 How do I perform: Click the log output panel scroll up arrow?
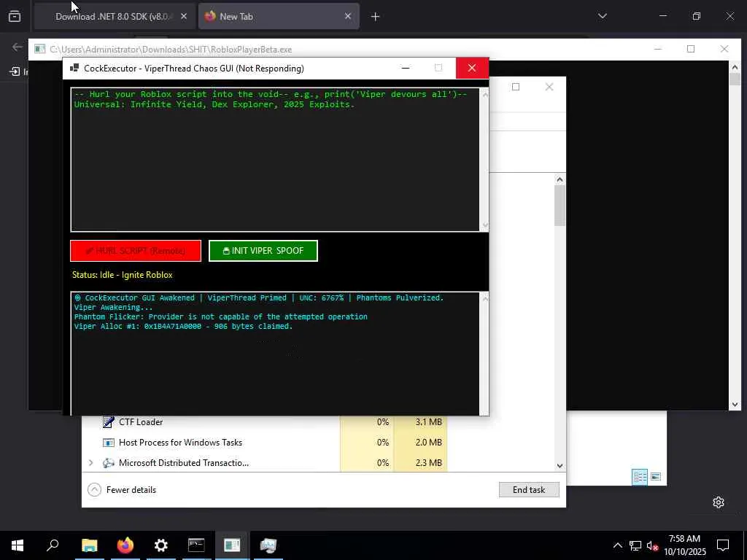[485, 298]
